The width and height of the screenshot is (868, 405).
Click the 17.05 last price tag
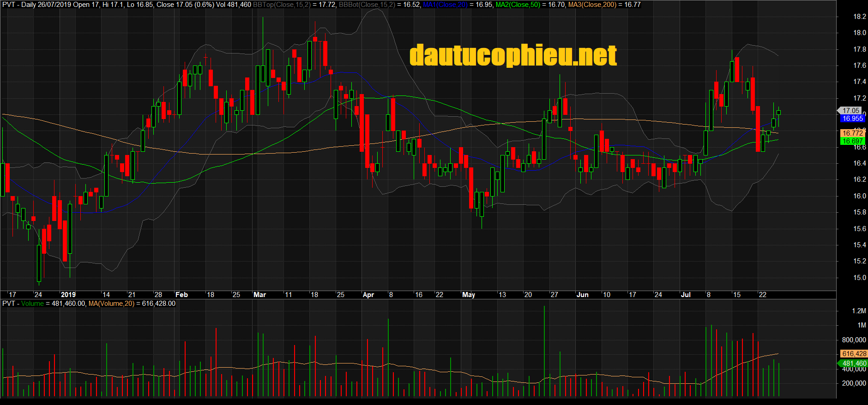tap(850, 111)
